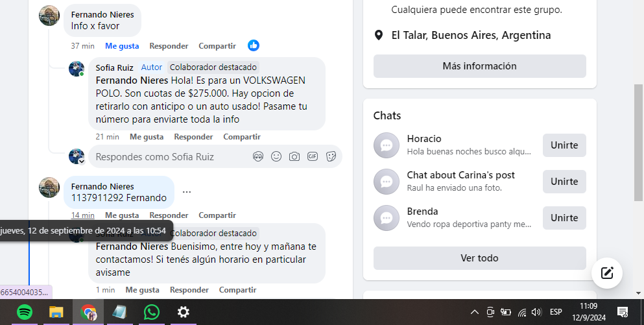
Task: Open the GIF picker in reply box
Action: tap(313, 156)
